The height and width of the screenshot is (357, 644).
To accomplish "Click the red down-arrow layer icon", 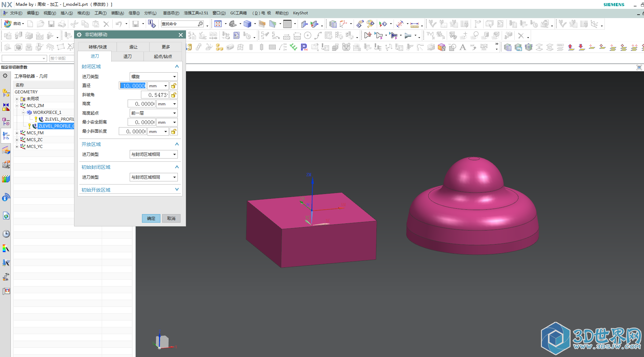I will 582,47.
